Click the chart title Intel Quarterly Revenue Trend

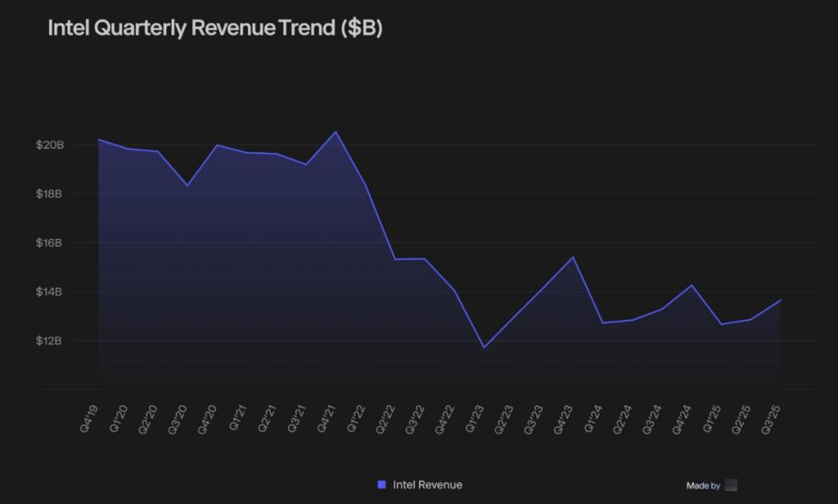pyautogui.click(x=215, y=28)
